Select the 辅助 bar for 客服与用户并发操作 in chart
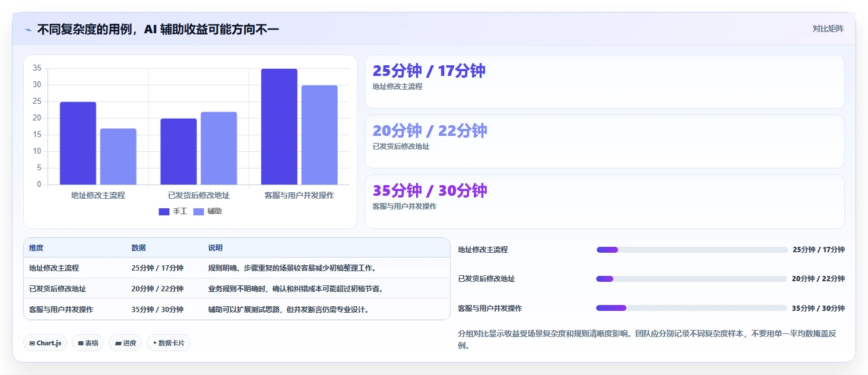Screen dimensions: 868x375 pyautogui.click(x=319, y=135)
